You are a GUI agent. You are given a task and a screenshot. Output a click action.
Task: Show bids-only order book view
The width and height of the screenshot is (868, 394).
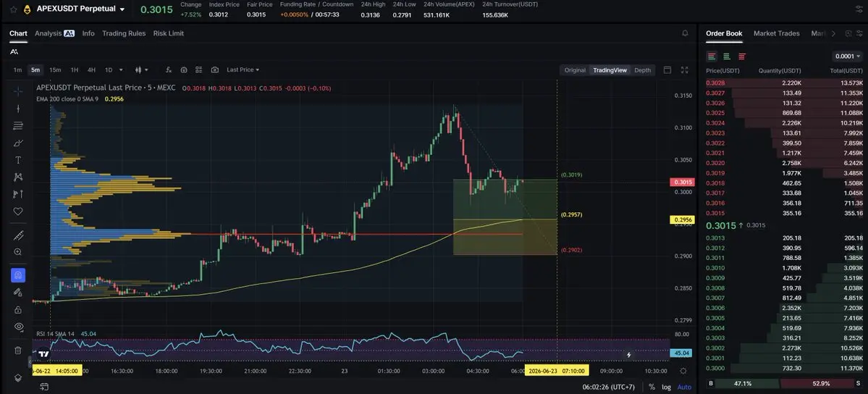(x=726, y=56)
